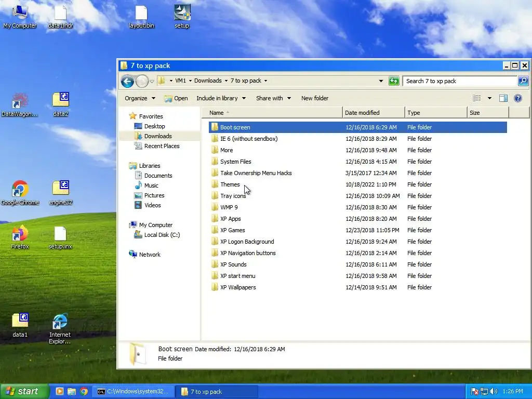Sort by the Date modified column header
Image resolution: width=532 pixels, height=399 pixels.
tap(374, 113)
